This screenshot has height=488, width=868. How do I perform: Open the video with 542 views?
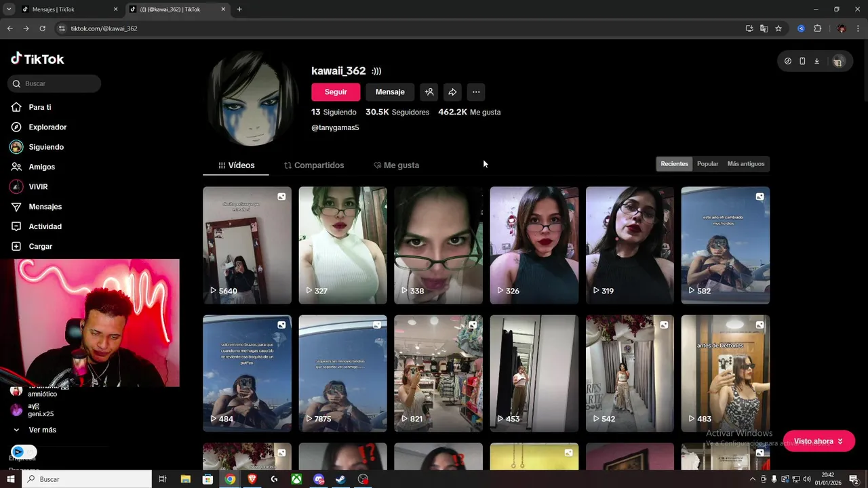630,373
